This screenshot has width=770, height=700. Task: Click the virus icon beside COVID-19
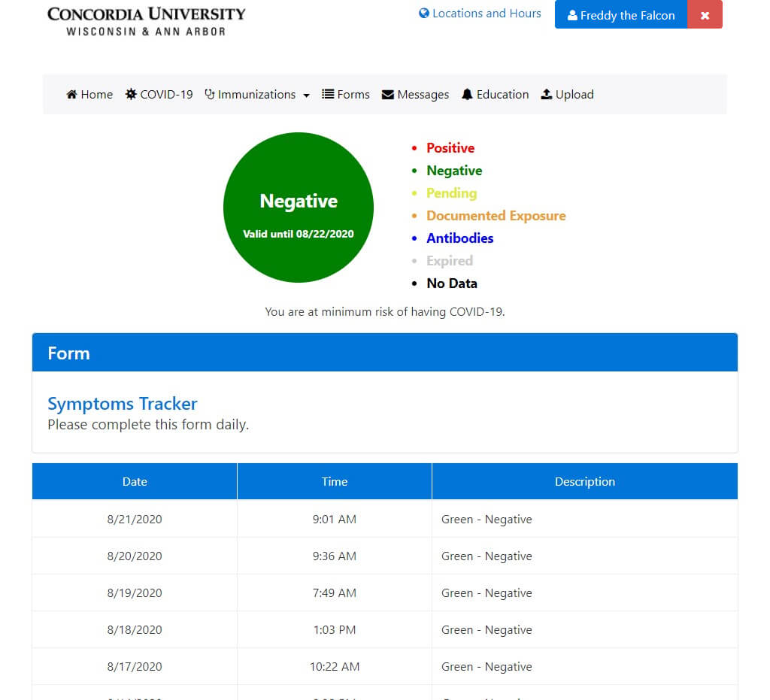pos(131,94)
